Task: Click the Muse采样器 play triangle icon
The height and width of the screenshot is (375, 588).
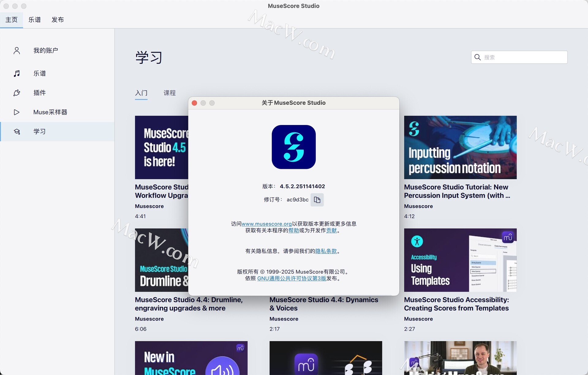Action: pos(17,112)
